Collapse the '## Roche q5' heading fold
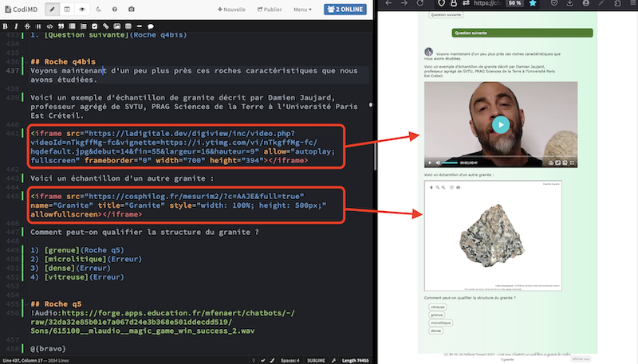 26,304
